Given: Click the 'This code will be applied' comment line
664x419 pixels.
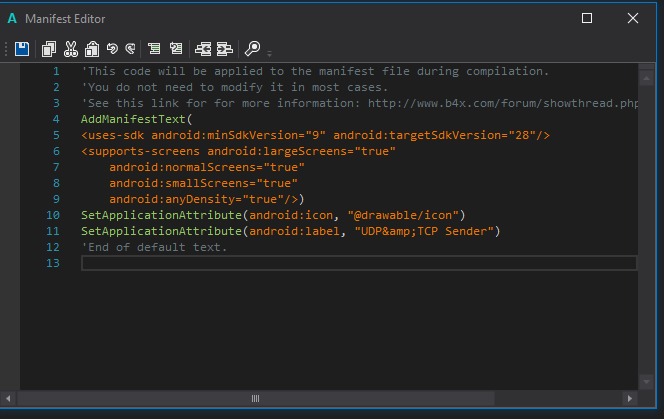Looking at the screenshot, I should (315, 72).
